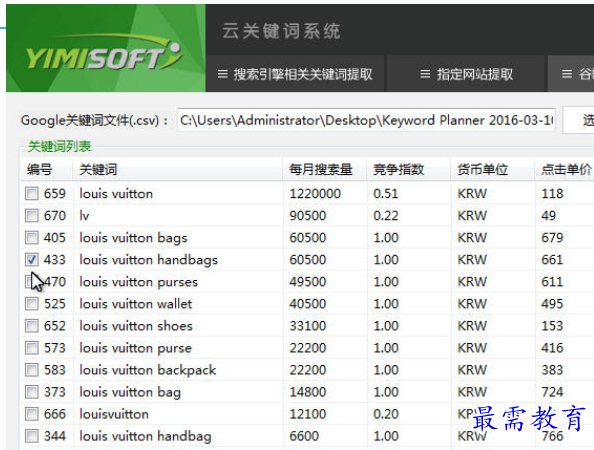Click click-price cell 661

552,259
